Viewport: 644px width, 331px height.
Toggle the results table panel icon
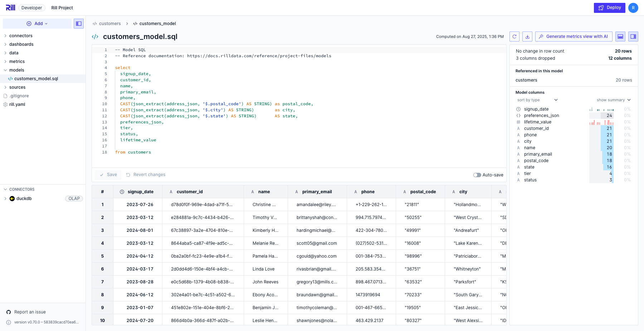621,36
